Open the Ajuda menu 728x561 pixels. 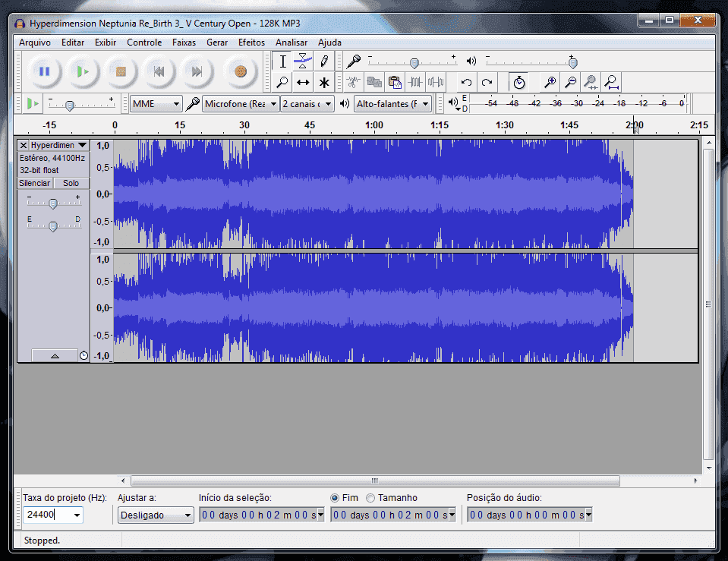click(329, 43)
